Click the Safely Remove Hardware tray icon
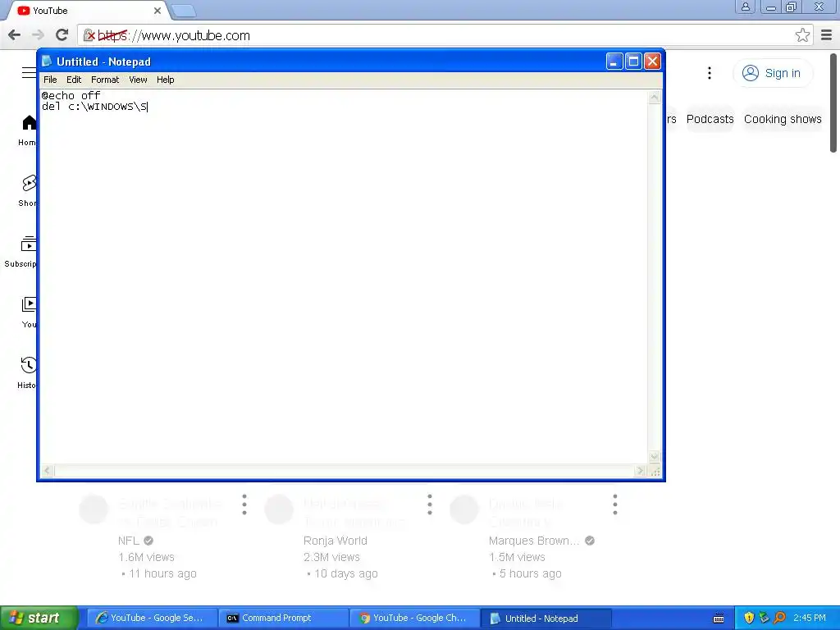 [x=765, y=618]
